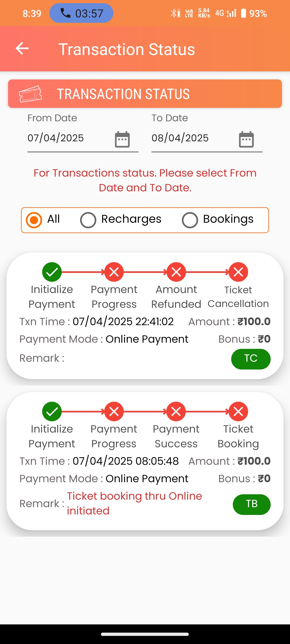The image size is (290, 644).
Task: Tap green Initialize Payment checkmark in first card
Action: (52, 272)
